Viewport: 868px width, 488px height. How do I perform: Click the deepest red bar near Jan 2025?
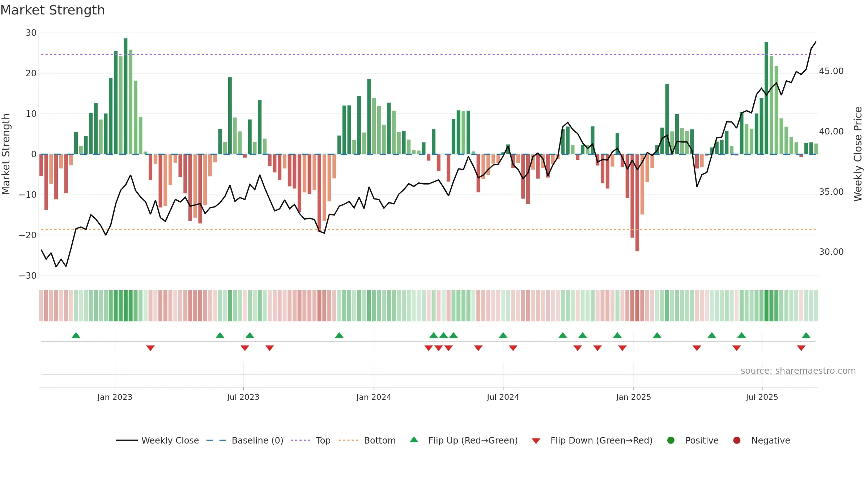click(x=637, y=202)
